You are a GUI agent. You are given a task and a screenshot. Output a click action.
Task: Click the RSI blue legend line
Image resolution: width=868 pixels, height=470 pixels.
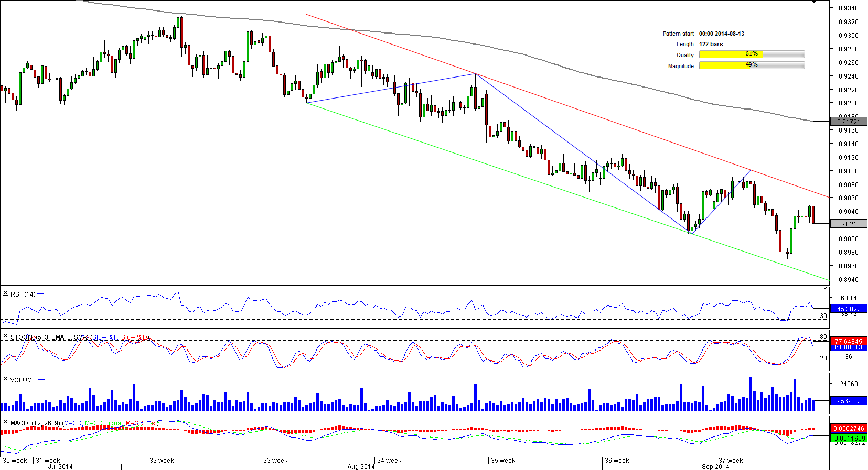tap(41, 294)
